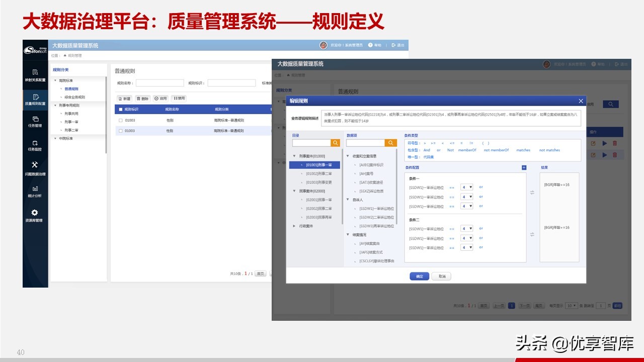Select 综合业务规则 in the 规则分类 tree
Viewport: 644px width, 362px height.
75,97
